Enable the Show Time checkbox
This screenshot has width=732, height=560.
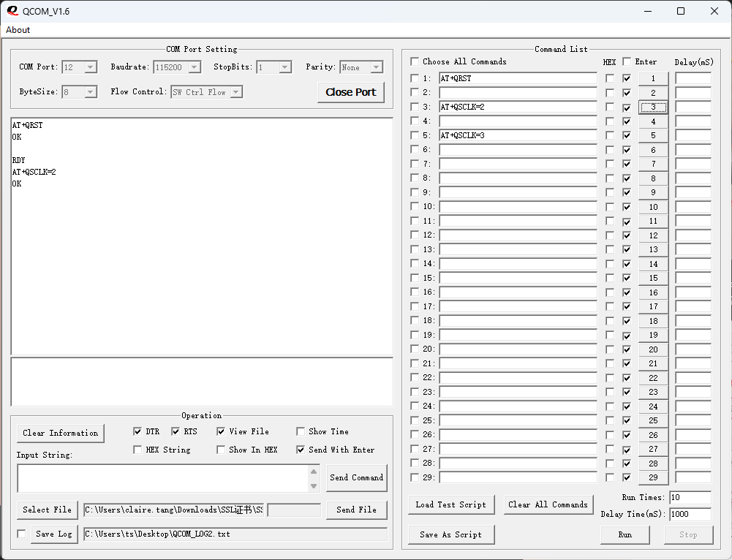coord(301,431)
